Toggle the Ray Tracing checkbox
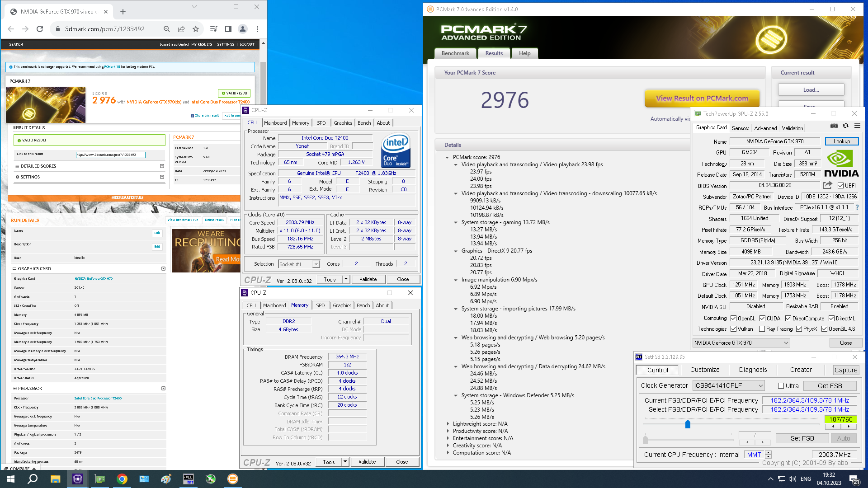868x488 pixels. click(762, 329)
